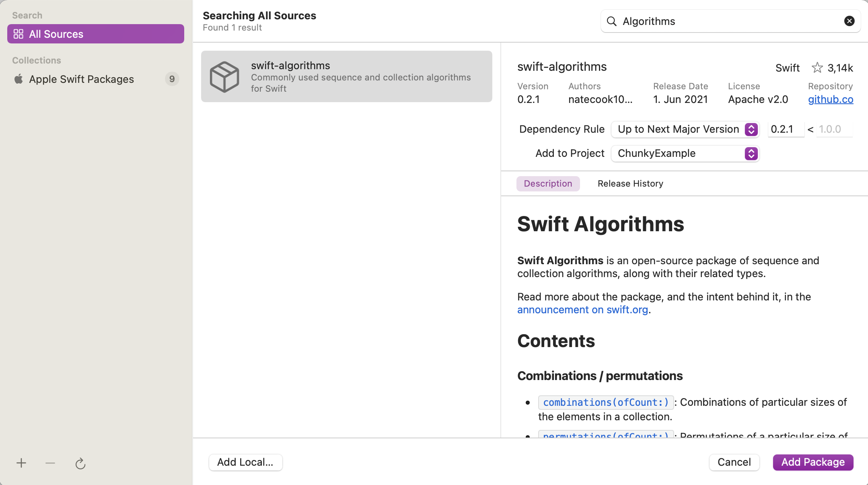Screen dimensions: 868x485
Task: Select the swift-algorithms search result row
Action: (347, 76)
